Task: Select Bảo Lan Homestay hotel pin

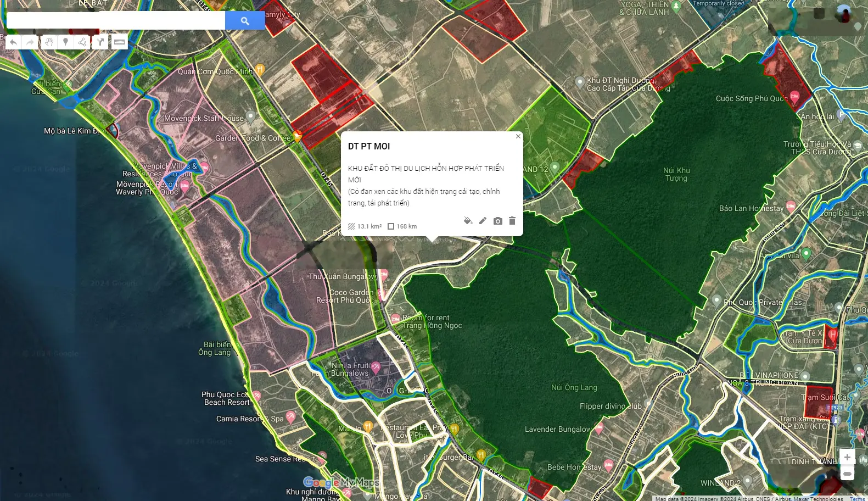Action: [x=791, y=206]
